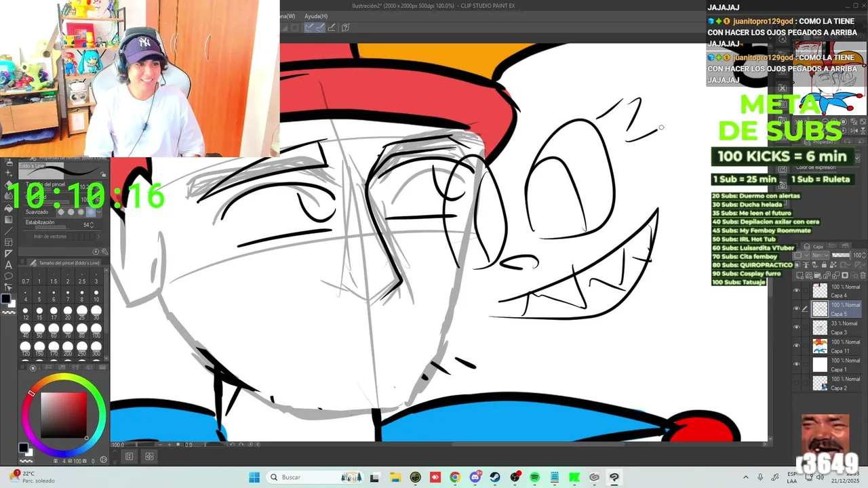Adjust the layer opacity stepper

point(864,255)
